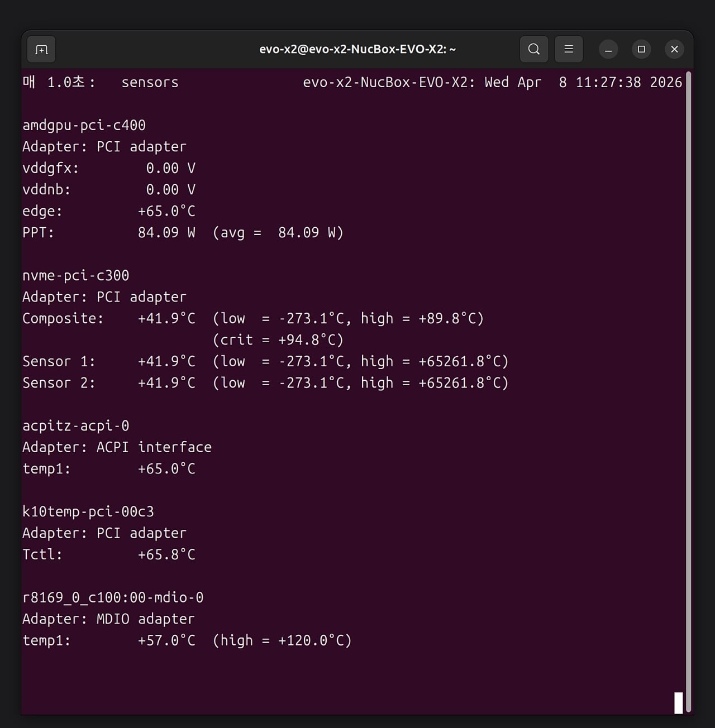Click the nvme-pci-c300 header line
Viewport: 715px width, 728px height.
pyautogui.click(x=76, y=276)
